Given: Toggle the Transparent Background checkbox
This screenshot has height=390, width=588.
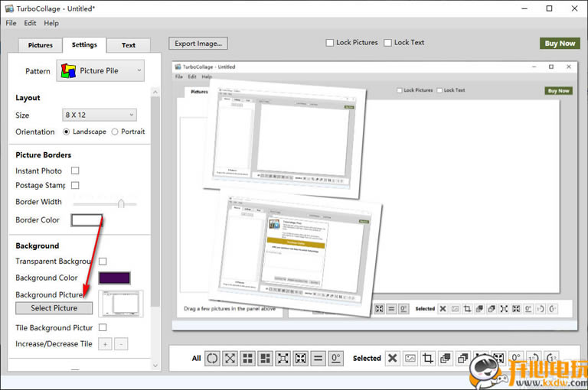Looking at the screenshot, I should click(x=103, y=262).
